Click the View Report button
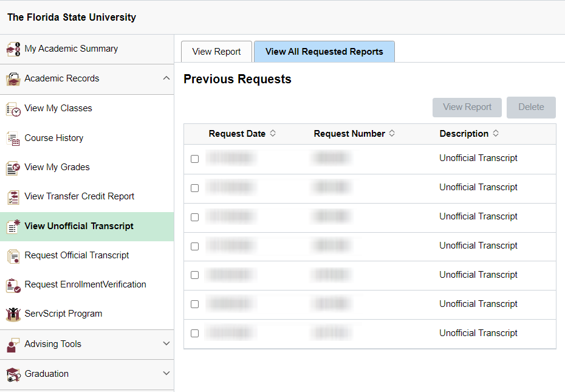 coord(467,107)
